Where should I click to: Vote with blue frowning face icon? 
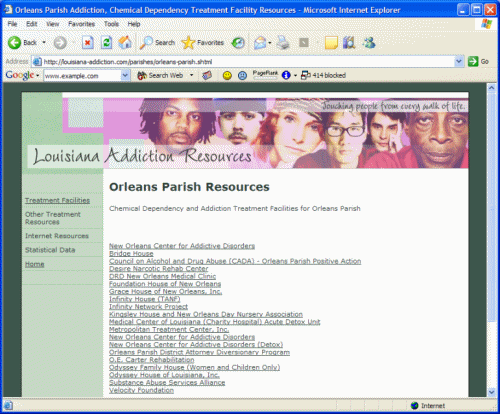coord(242,76)
